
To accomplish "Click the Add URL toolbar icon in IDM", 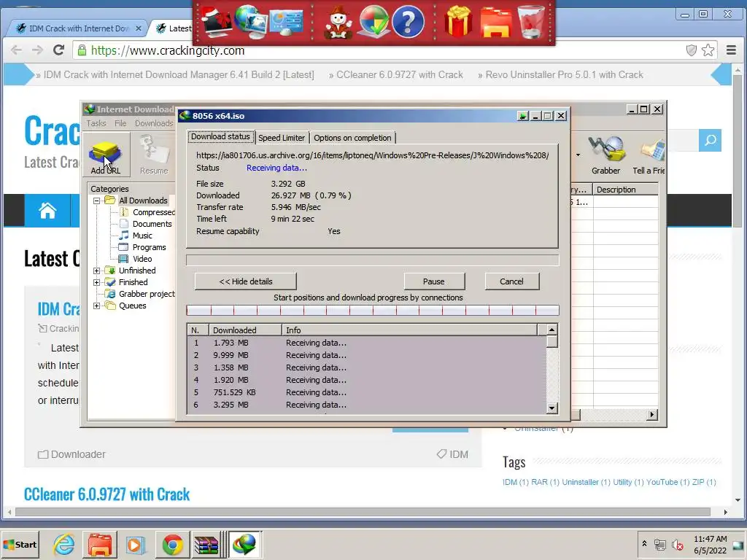I will [x=105, y=155].
